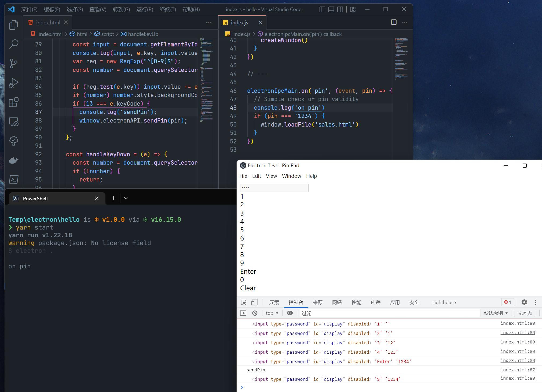Click the console 过滤 filter field

coord(390,313)
